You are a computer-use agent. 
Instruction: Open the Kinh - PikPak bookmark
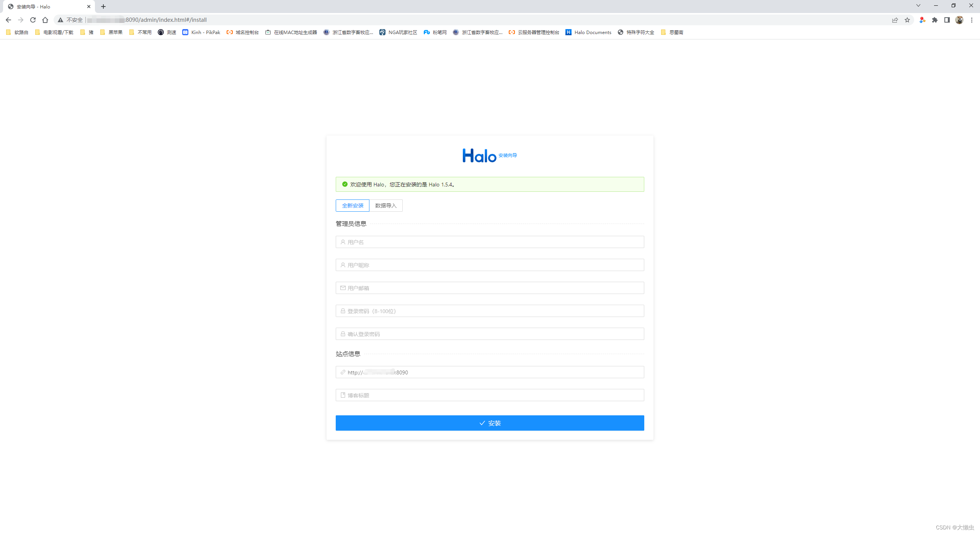pos(201,32)
